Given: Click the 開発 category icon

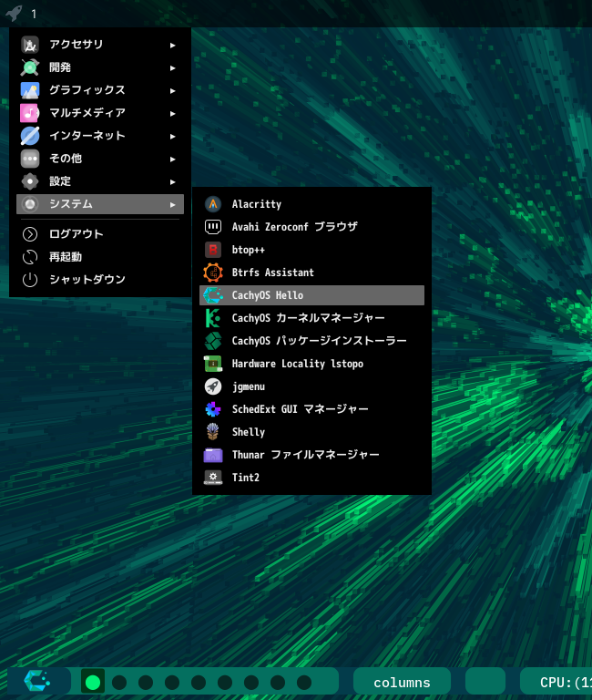Looking at the screenshot, I should click(x=30, y=67).
